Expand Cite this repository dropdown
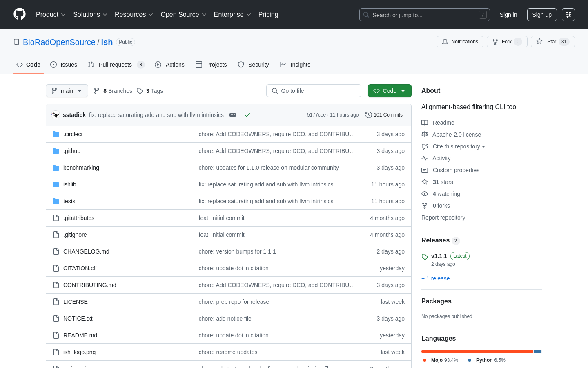This screenshot has height=368, width=588. (459, 146)
